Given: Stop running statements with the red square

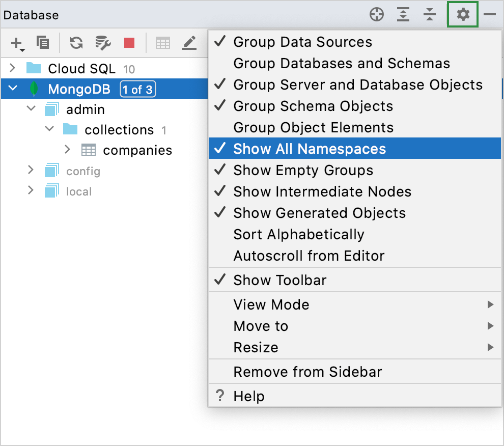Looking at the screenshot, I should [x=129, y=43].
